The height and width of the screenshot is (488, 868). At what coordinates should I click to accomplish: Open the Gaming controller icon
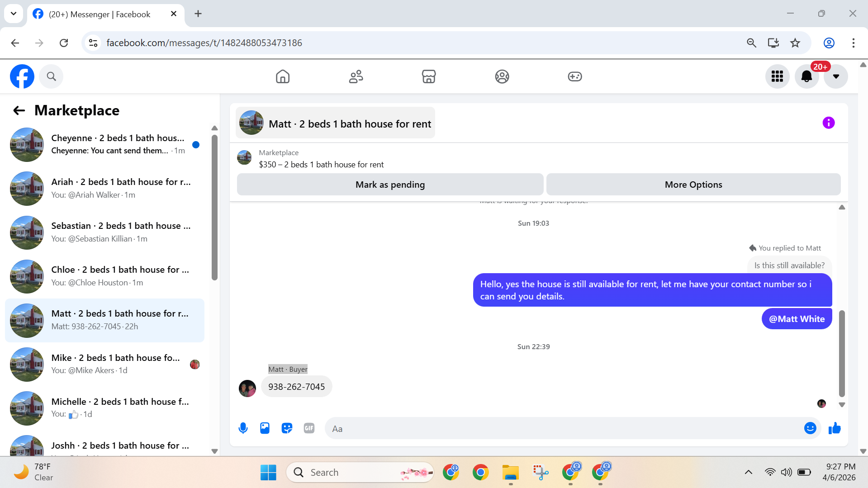575,76
